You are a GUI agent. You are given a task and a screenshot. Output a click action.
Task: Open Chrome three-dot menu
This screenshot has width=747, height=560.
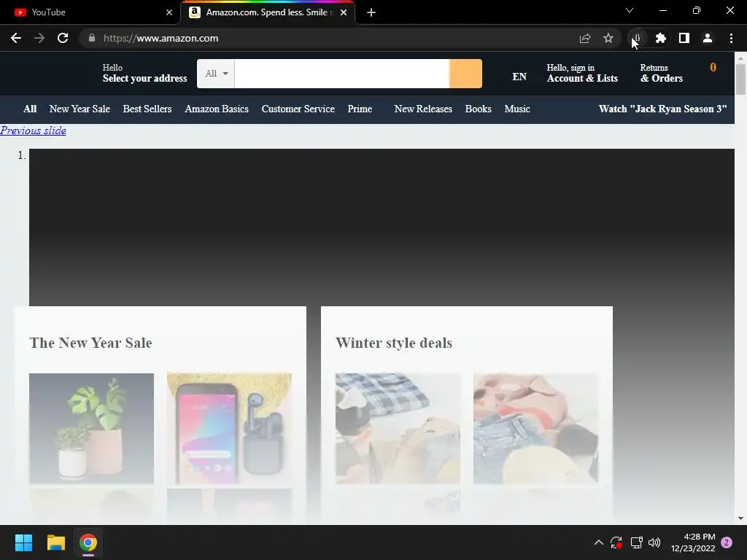click(x=731, y=38)
